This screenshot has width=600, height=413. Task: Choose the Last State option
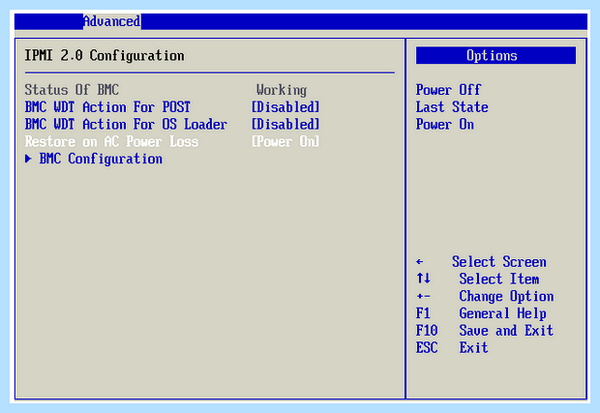[452, 107]
